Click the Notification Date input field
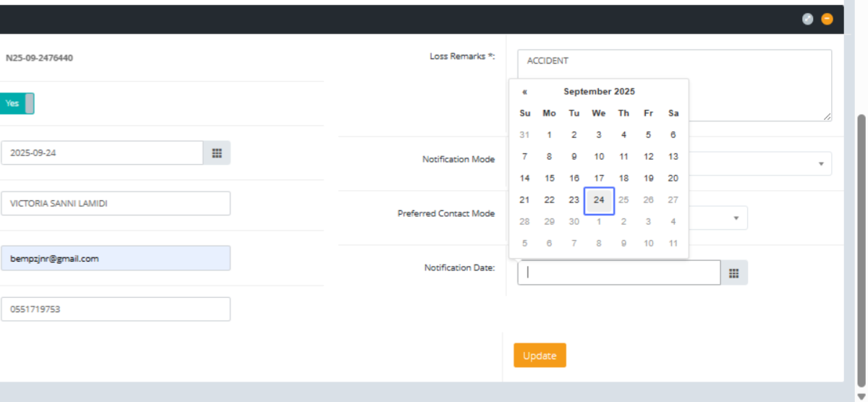Viewport: 868px width, 402px height. point(618,273)
